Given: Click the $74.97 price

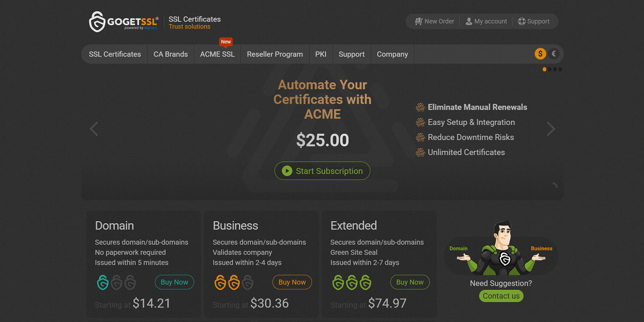Looking at the screenshot, I should click(387, 303).
